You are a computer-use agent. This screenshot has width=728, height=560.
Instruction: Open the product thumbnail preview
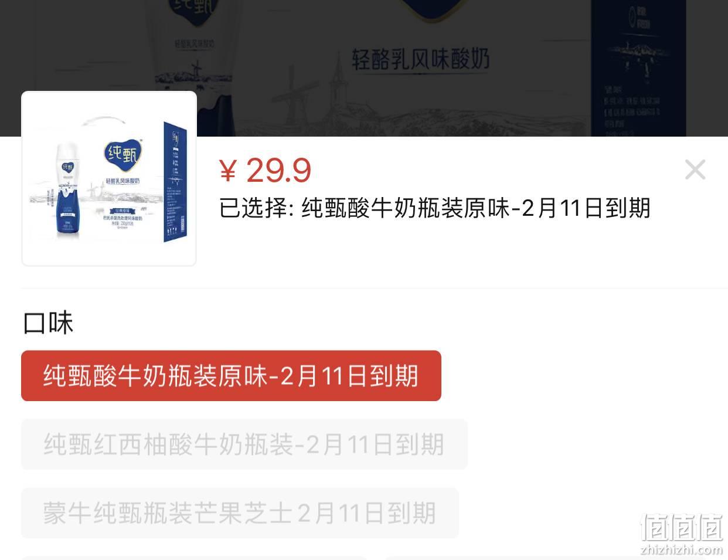[x=109, y=178]
